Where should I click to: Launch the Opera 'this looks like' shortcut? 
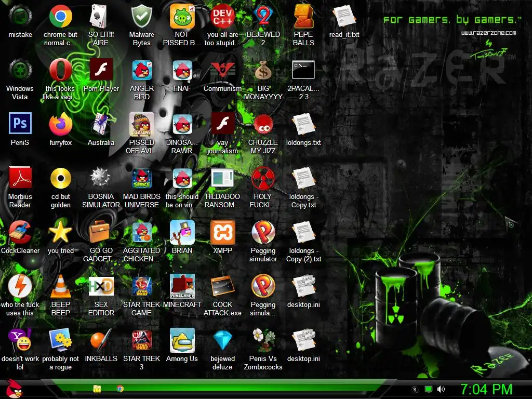click(60, 70)
